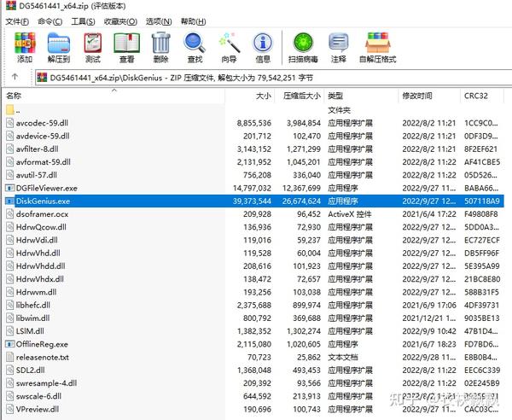Click the releasenote.txt file icon
Screen dimensions: 512x420
(x=10, y=357)
